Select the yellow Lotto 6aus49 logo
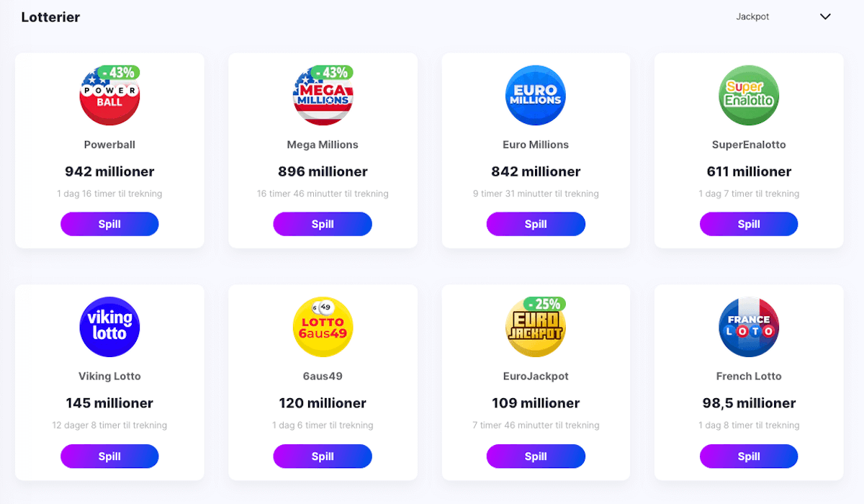Image resolution: width=864 pixels, height=504 pixels. click(323, 327)
